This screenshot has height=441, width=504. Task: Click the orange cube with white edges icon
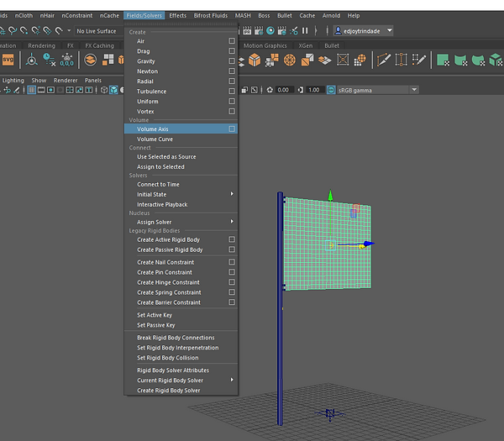[255, 60]
